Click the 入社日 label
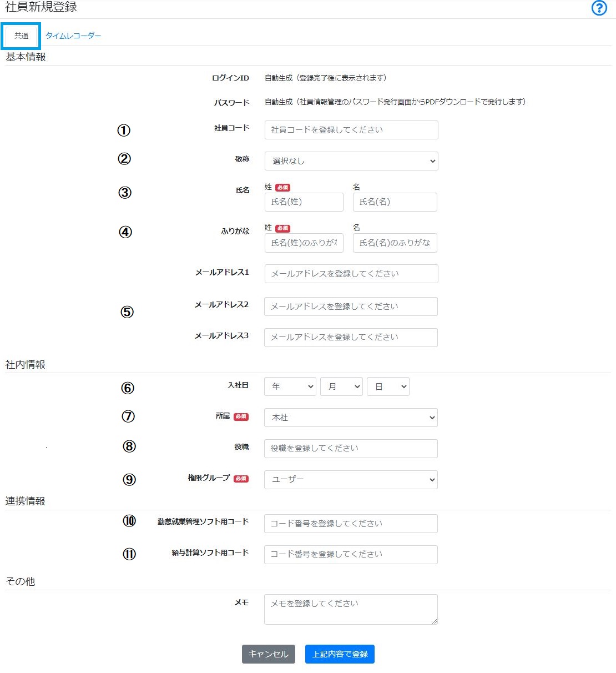This screenshot has width=616, height=673. pos(238,385)
